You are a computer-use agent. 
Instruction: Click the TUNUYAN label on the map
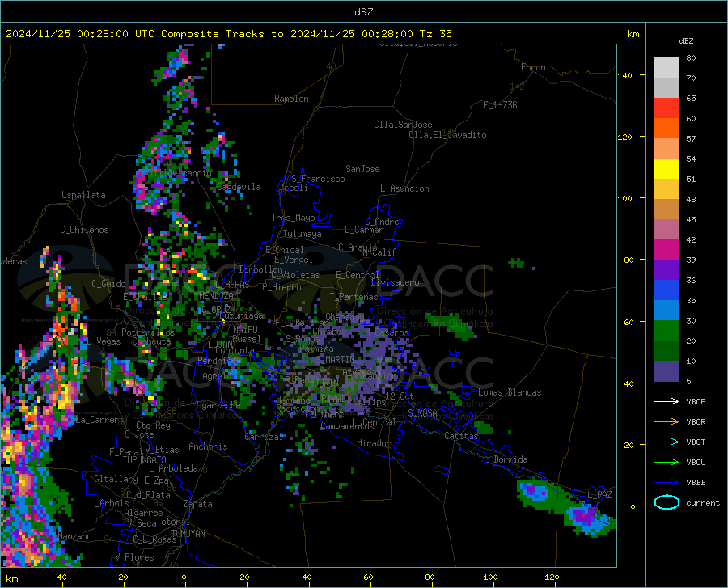pos(188,534)
